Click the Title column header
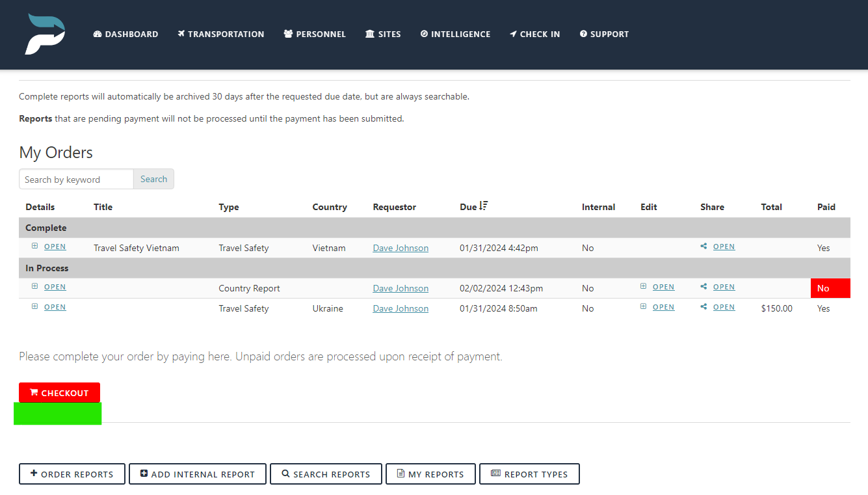 pyautogui.click(x=103, y=207)
